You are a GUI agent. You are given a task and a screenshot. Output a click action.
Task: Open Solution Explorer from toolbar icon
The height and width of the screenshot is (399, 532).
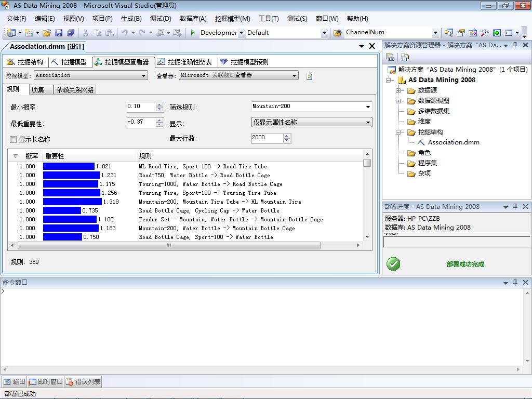click(448, 33)
